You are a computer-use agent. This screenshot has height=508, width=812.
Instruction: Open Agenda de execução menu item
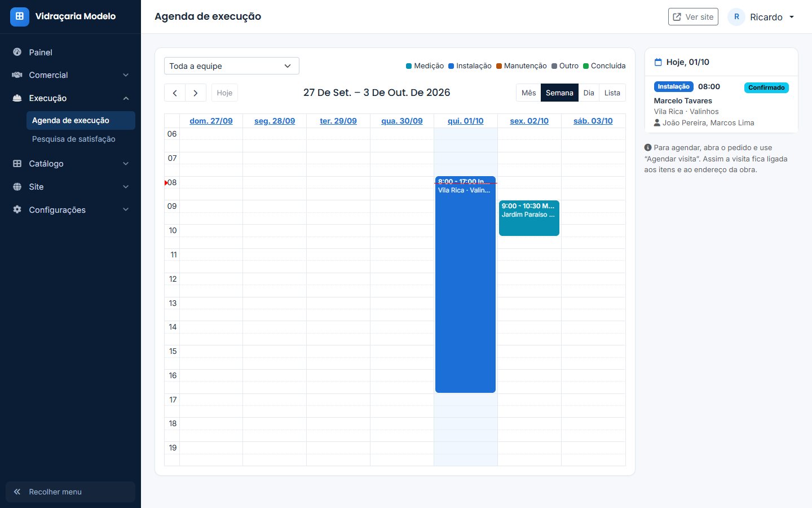coord(81,120)
